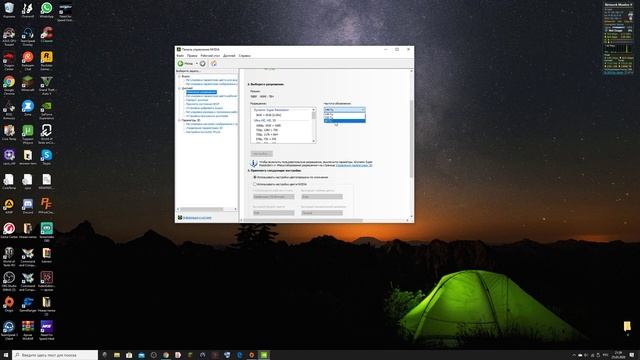Select the 720p, 1280 × 720 resolution
This screenshot has height=360, width=640.
[x=267, y=130]
